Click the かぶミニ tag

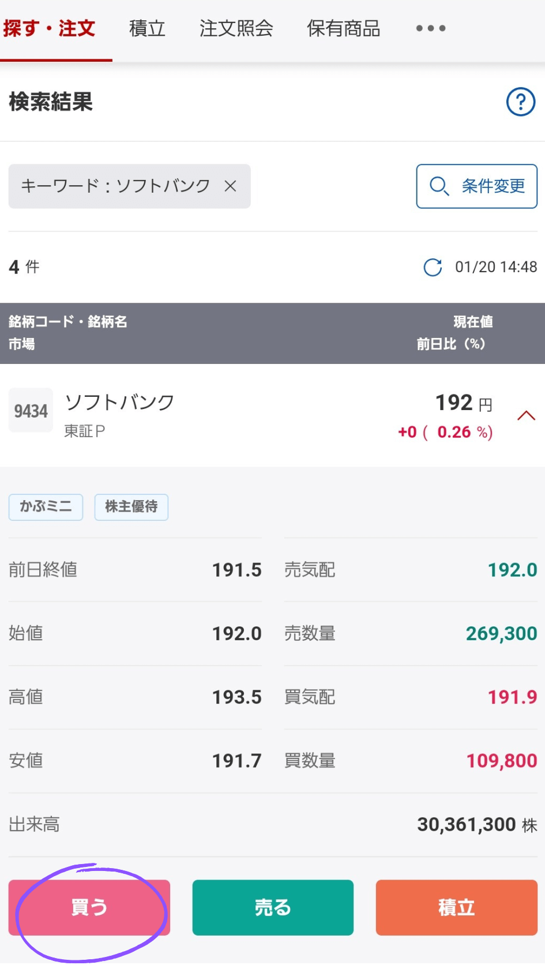[46, 506]
